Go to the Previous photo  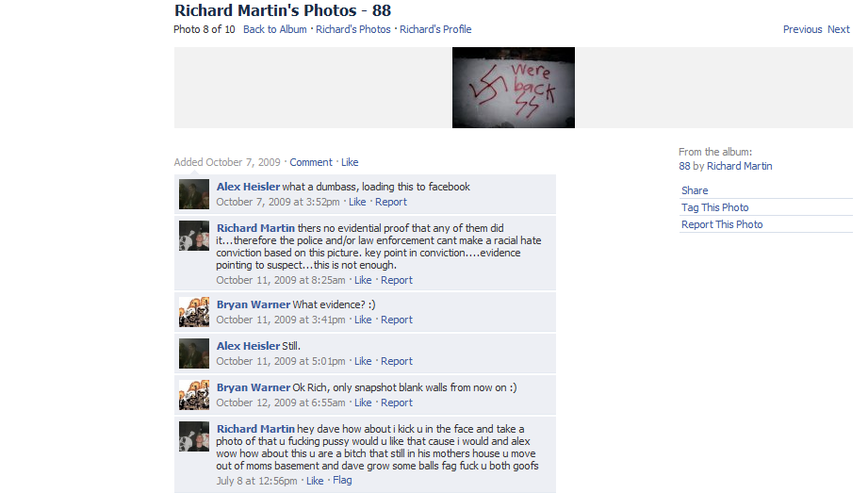[x=802, y=29]
